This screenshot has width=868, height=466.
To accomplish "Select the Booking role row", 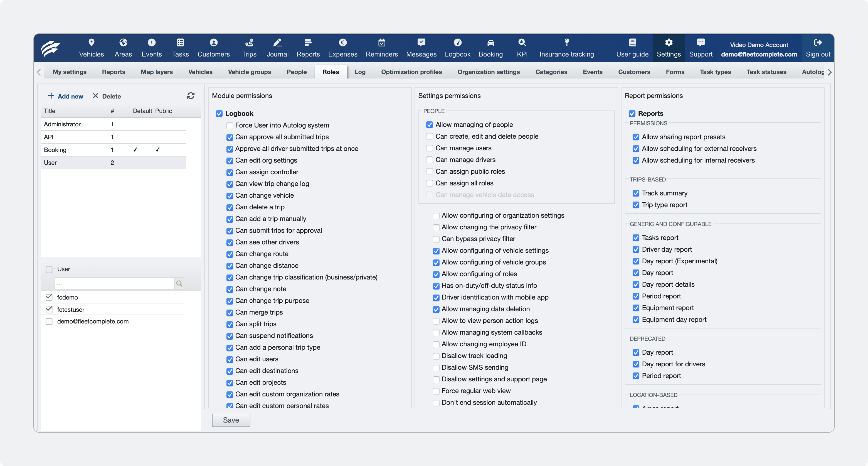I will 114,150.
